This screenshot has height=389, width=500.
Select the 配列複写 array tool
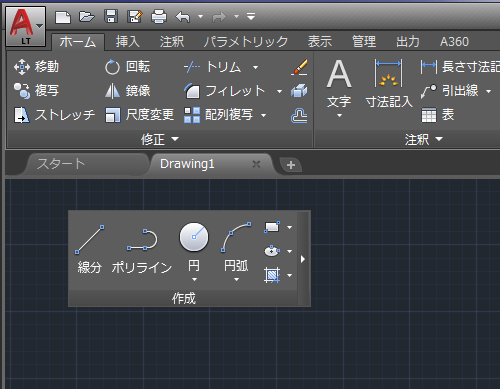pyautogui.click(x=219, y=115)
